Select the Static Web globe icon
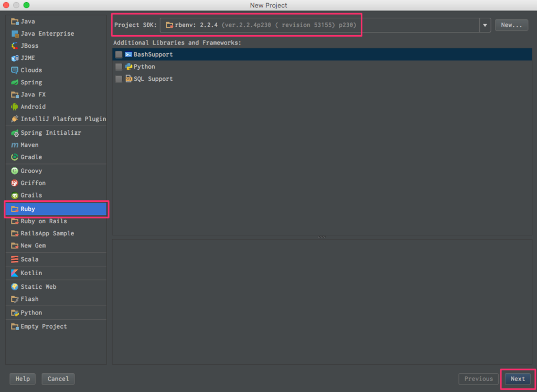 [15, 287]
